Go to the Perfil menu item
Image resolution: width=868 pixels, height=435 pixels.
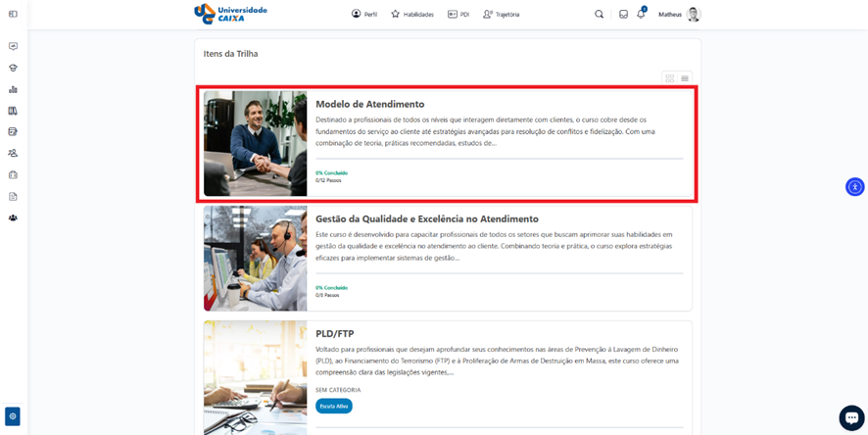364,15
